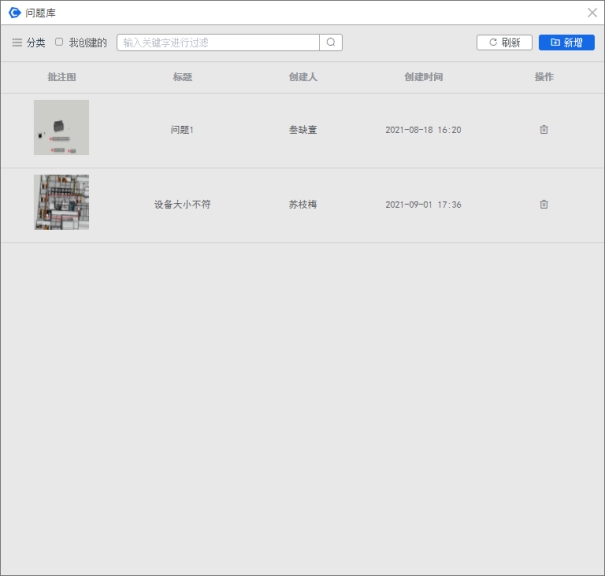Open the 分类 category list icon
Image resolution: width=605 pixels, height=577 pixels.
[x=17, y=43]
